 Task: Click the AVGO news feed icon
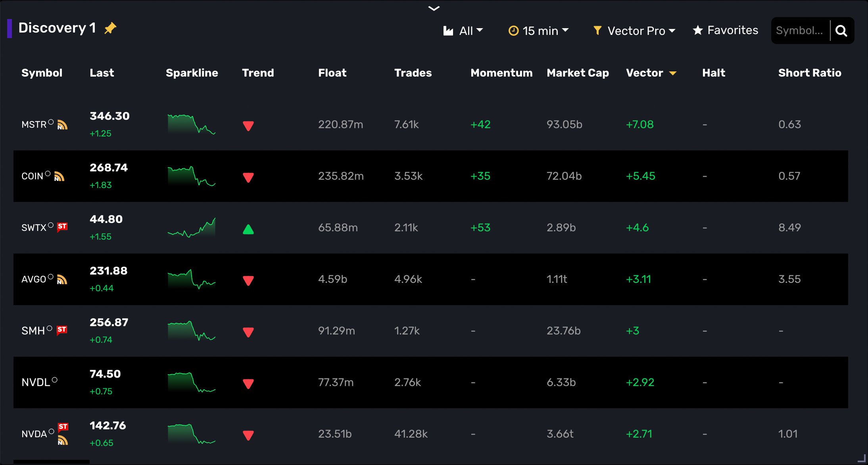point(62,280)
